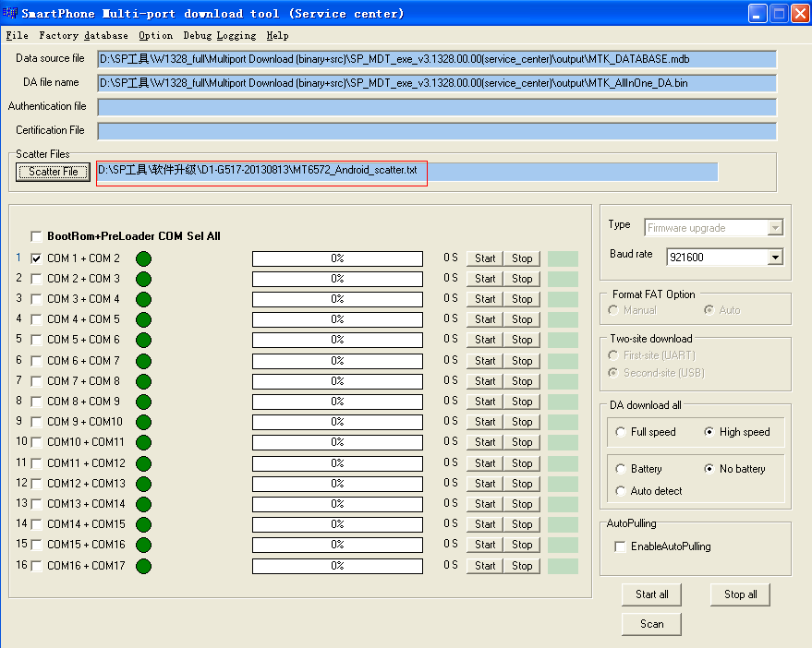Click Stop for COM 4 + COM 5 row
812x648 pixels.
(x=522, y=320)
